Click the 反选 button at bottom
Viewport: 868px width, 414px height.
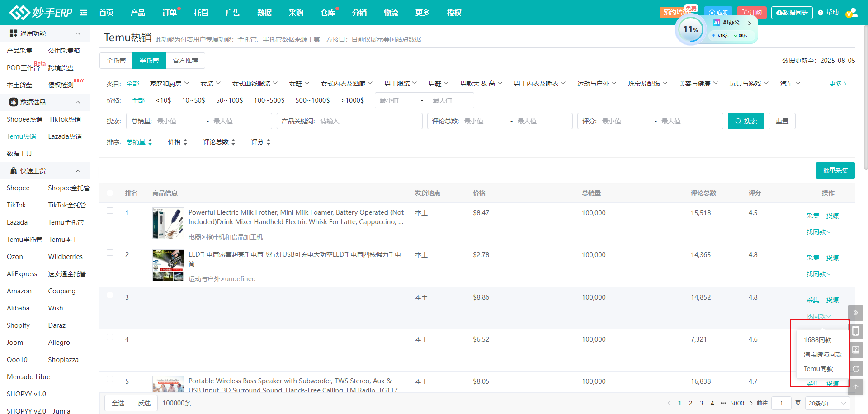coord(144,403)
